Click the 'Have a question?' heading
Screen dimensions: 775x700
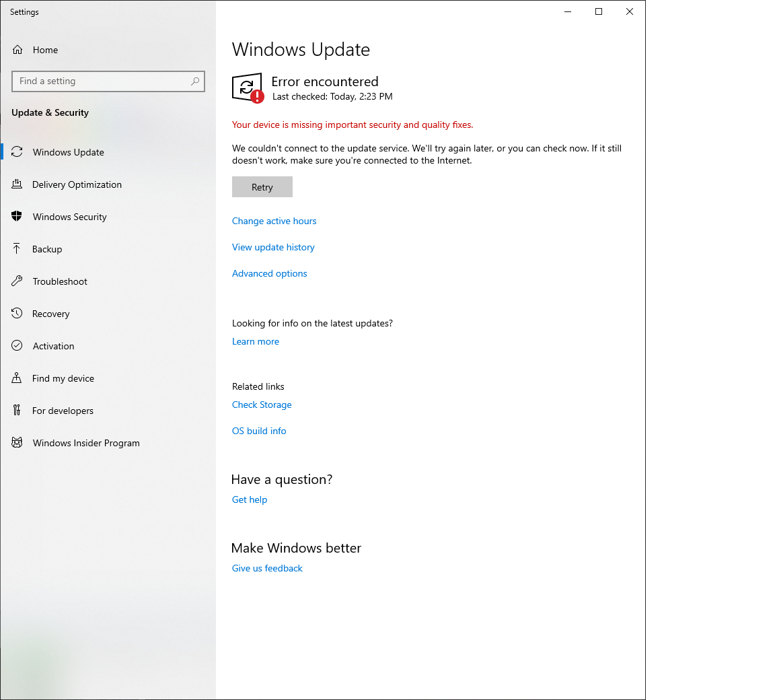(x=282, y=479)
